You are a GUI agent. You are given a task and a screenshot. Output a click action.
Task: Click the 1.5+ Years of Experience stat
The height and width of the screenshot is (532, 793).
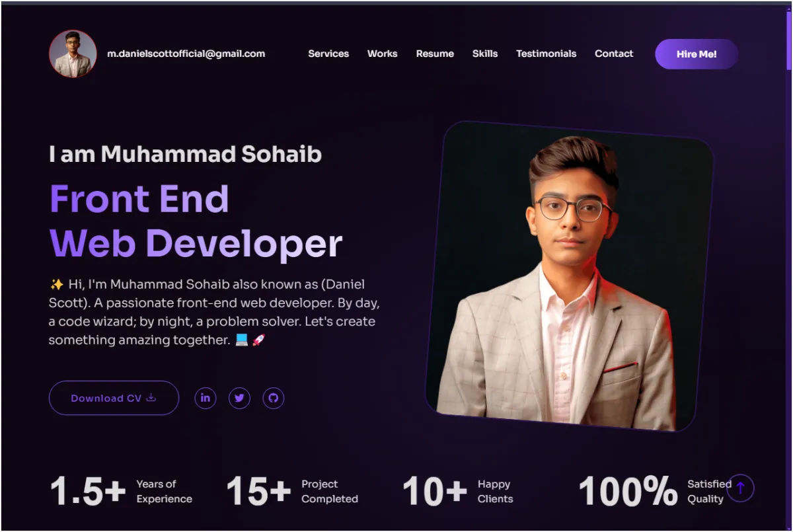click(121, 491)
